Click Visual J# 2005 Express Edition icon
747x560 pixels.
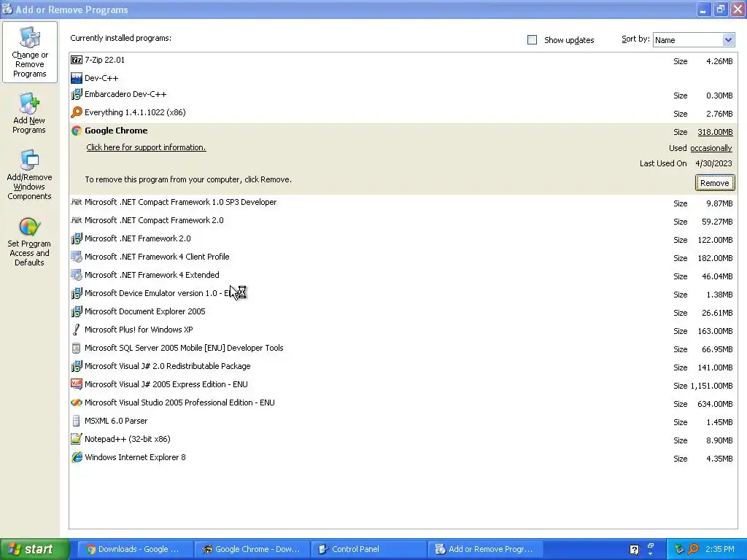pos(76,384)
